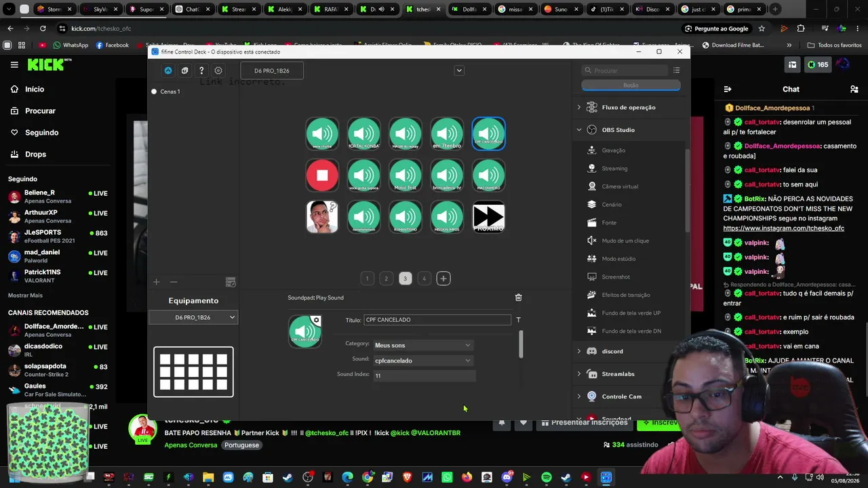Switch to the D6 PRO_1B26 device tab
The height and width of the screenshot is (488, 868).
coord(272,70)
